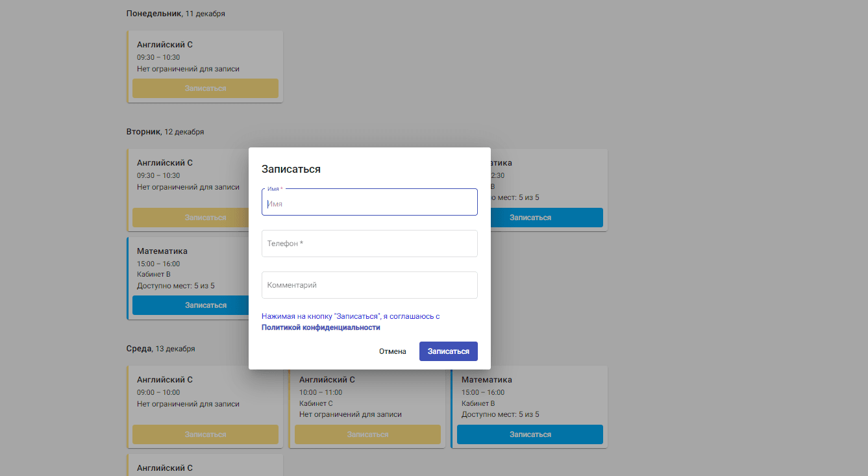Select Tuesday's 15:00 Математика card title

click(162, 251)
